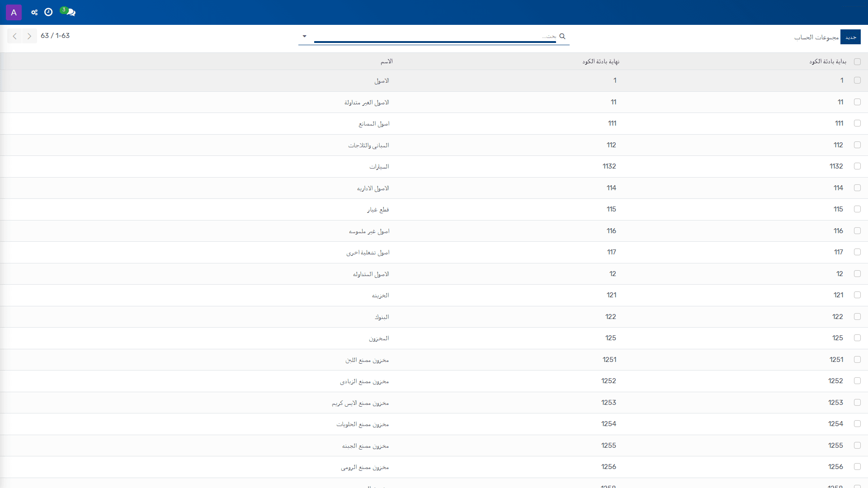Check the row with code 1251
Image resolution: width=868 pixels, height=488 pixels.
point(857,360)
